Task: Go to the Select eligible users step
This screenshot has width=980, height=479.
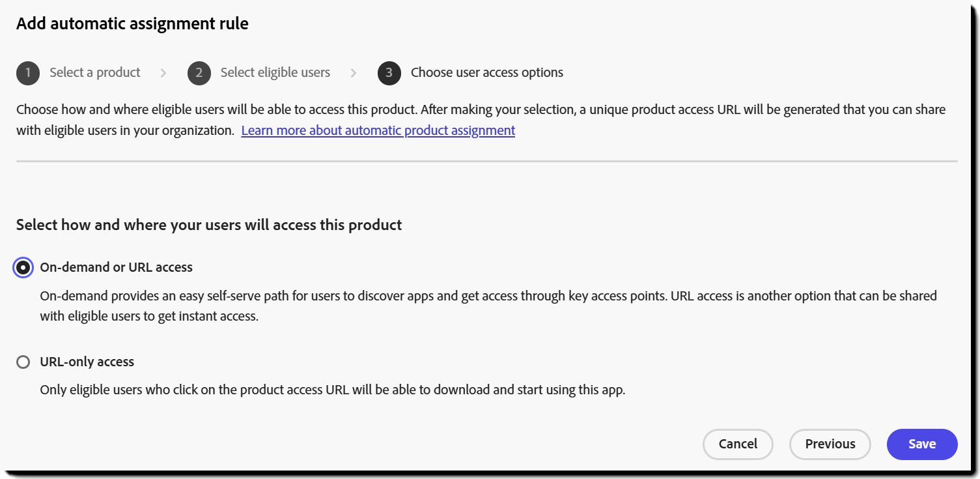Action: click(275, 73)
